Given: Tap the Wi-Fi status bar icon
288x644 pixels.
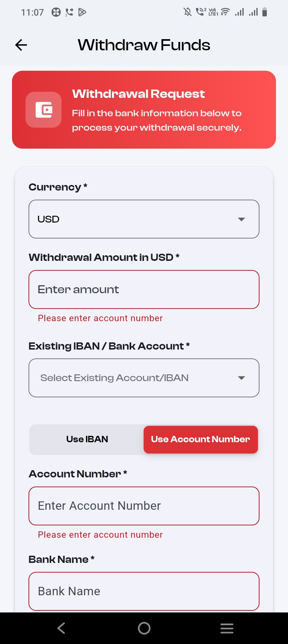Looking at the screenshot, I should [x=225, y=12].
